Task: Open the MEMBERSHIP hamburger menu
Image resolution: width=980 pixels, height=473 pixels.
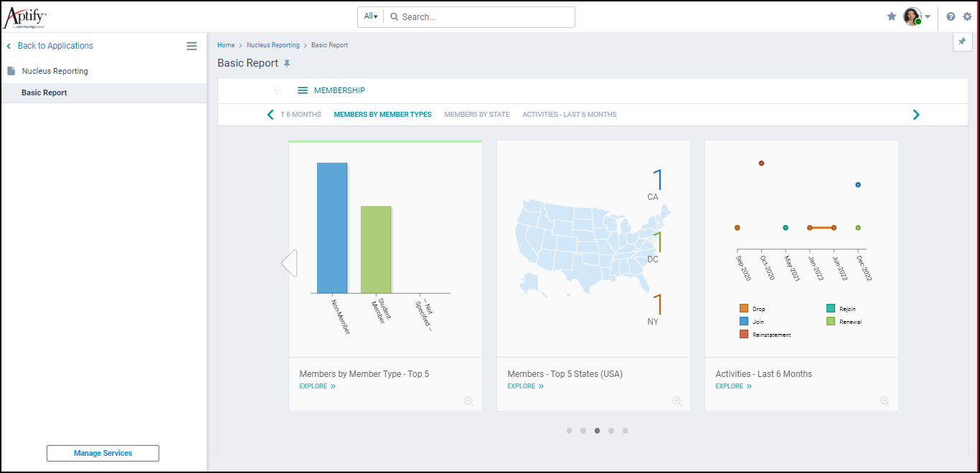Action: point(303,90)
